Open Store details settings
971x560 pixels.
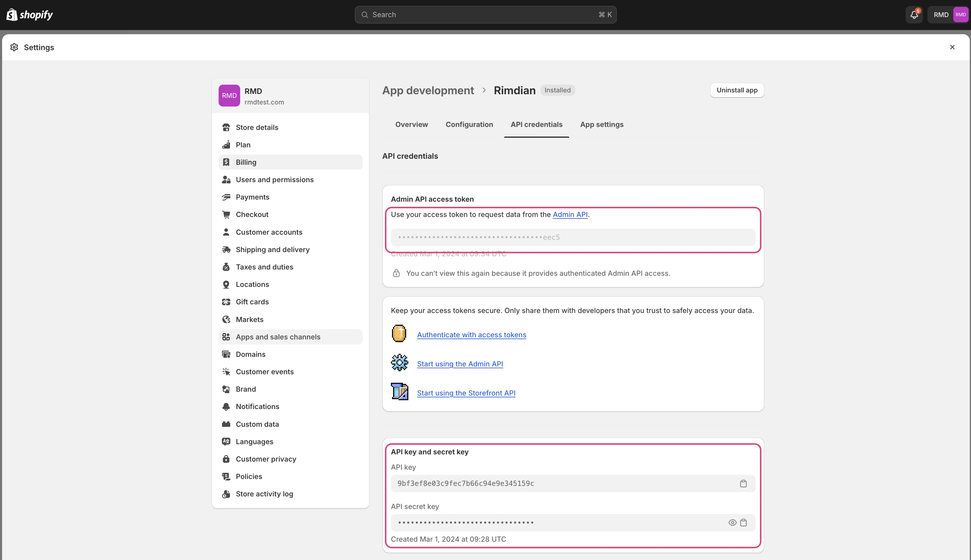tap(290, 127)
